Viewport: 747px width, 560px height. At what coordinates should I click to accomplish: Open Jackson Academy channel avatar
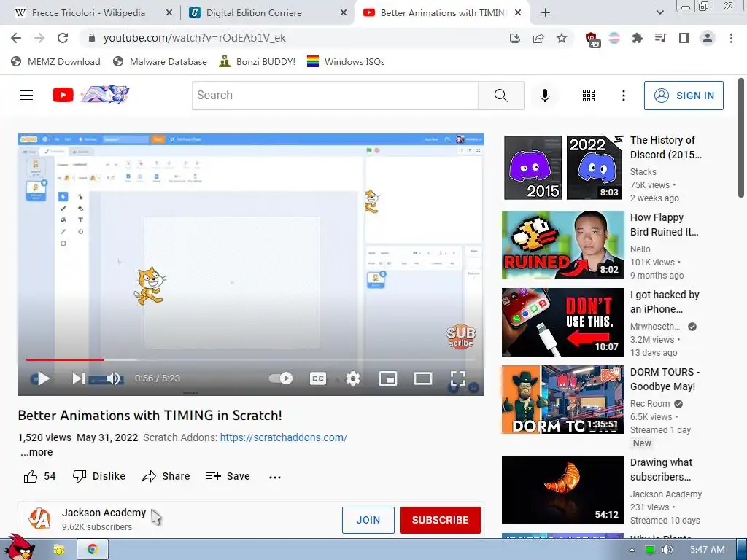pos(39,519)
